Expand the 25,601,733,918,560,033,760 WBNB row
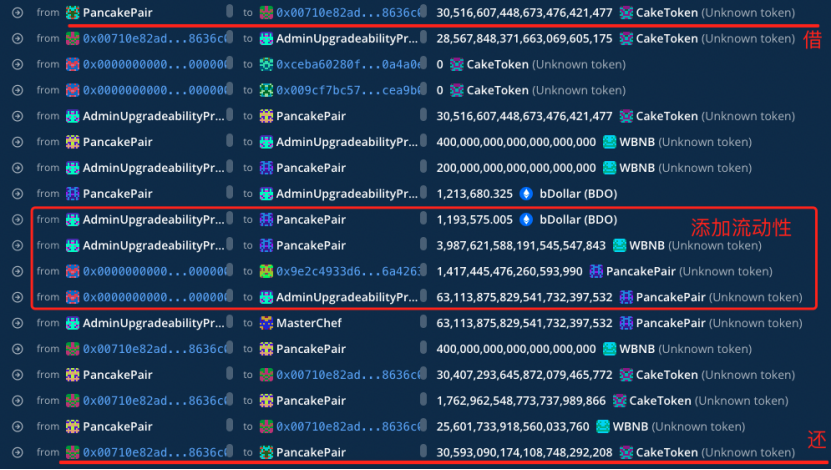The width and height of the screenshot is (831, 470). (x=17, y=427)
